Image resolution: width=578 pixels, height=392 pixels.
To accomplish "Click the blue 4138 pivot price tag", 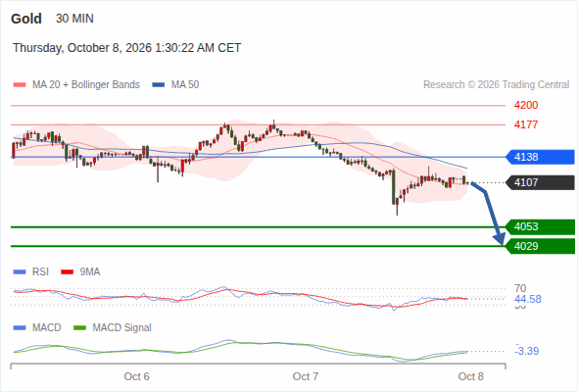I will pyautogui.click(x=540, y=157).
